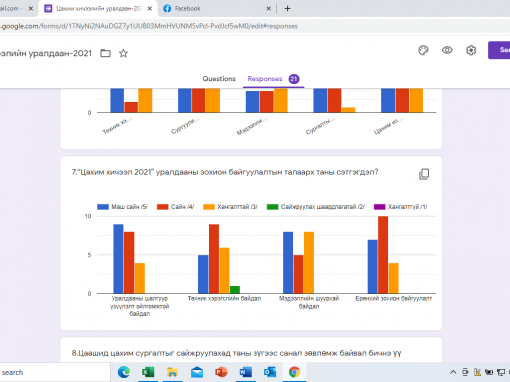Image resolution: width=510 pixels, height=382 pixels.
Task: Click the green Сайжруулах шаардлагатай /2/ legend swatch
Action: (x=272, y=207)
